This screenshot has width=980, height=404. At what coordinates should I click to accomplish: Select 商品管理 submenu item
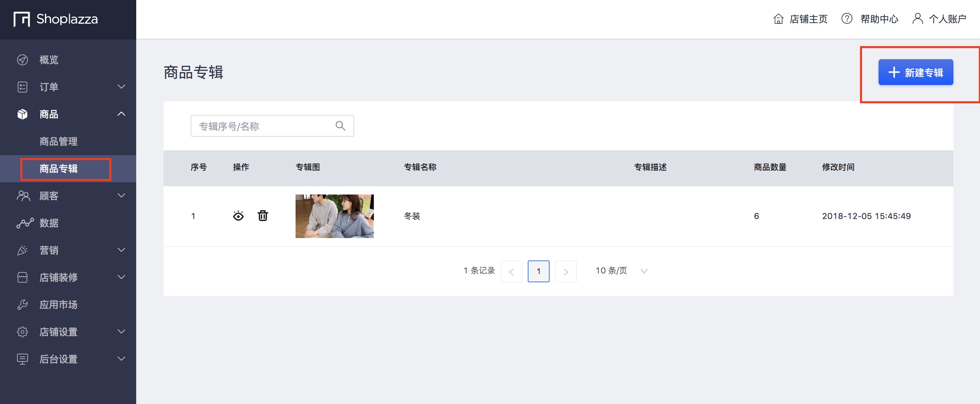(59, 141)
